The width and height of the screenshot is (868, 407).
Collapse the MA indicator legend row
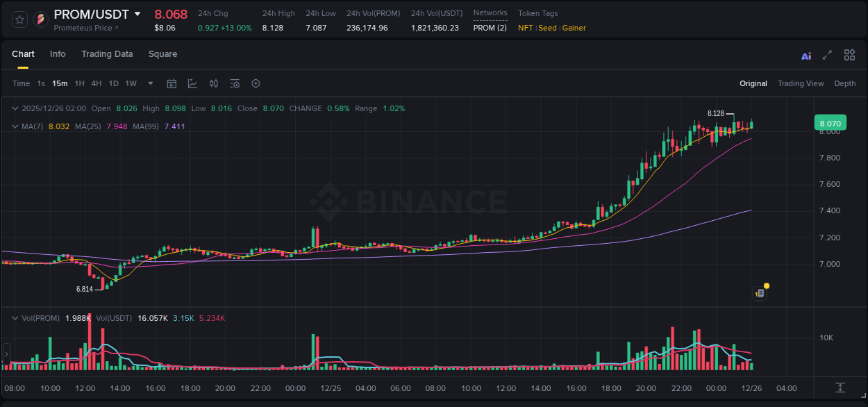coord(15,126)
